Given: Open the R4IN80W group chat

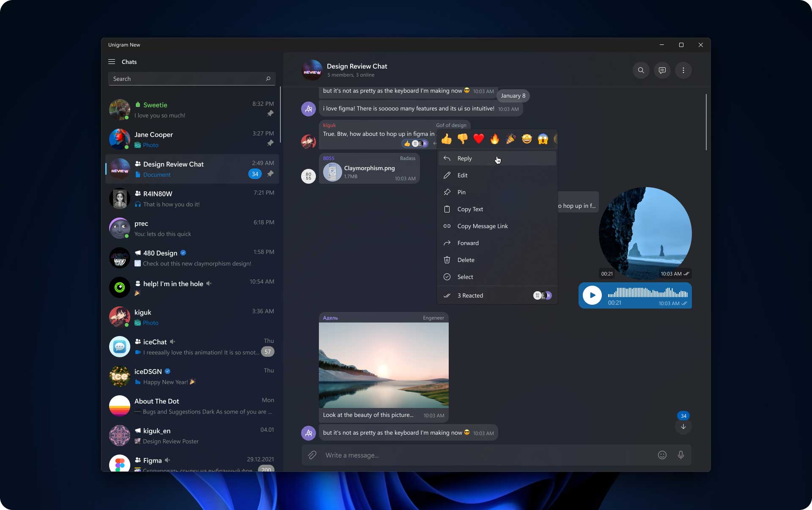Looking at the screenshot, I should click(192, 198).
